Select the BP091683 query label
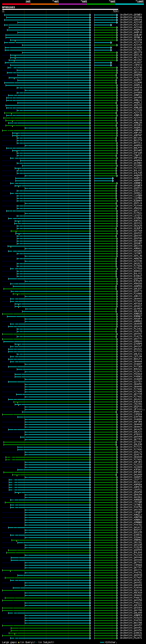Image resolution: width=146 pixels, height=644 pixels. [8, 7]
